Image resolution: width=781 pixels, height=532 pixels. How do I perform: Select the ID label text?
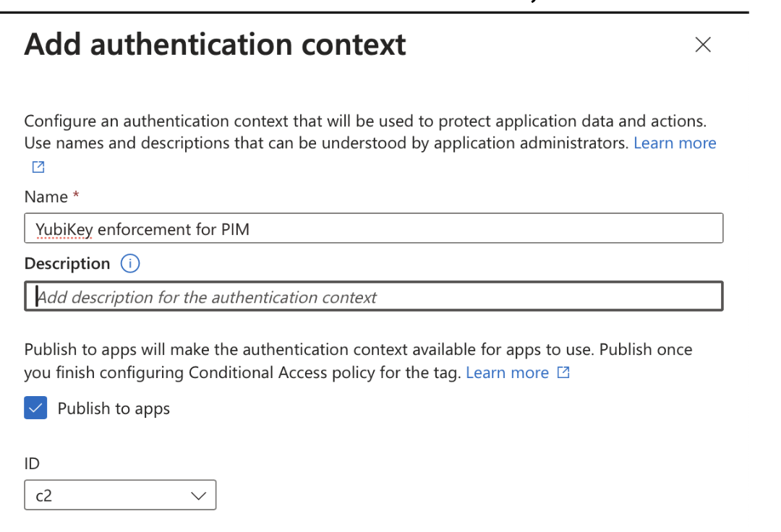point(32,463)
